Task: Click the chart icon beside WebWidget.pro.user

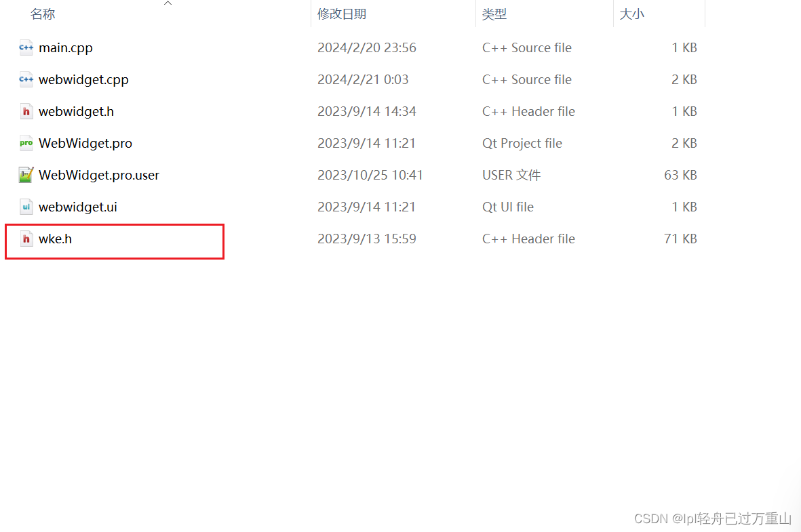Action: tap(26, 175)
